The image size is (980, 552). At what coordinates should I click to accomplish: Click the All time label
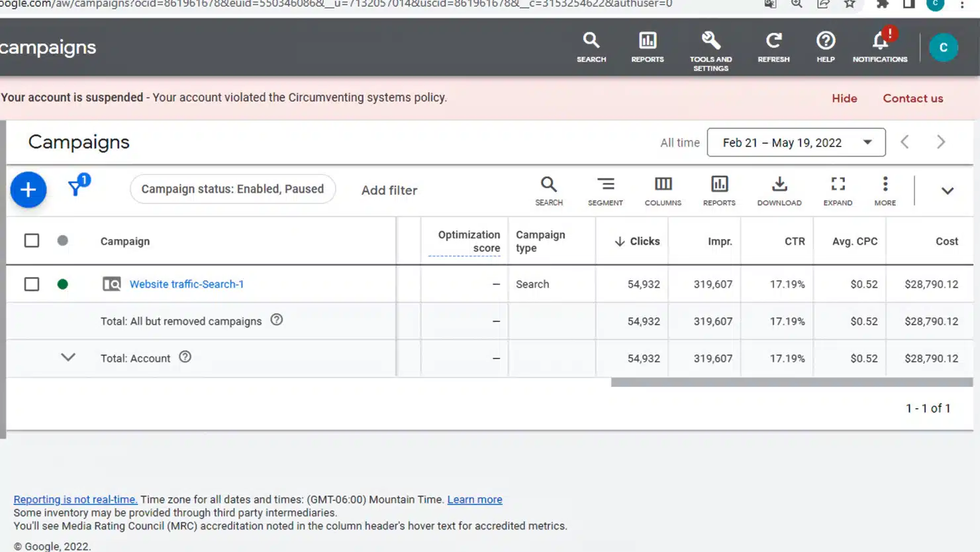click(x=680, y=142)
